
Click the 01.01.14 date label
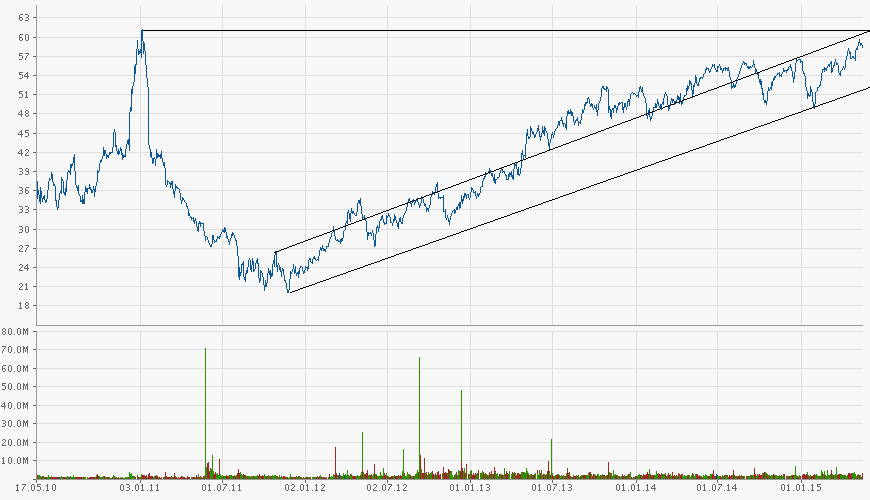pyautogui.click(x=635, y=488)
